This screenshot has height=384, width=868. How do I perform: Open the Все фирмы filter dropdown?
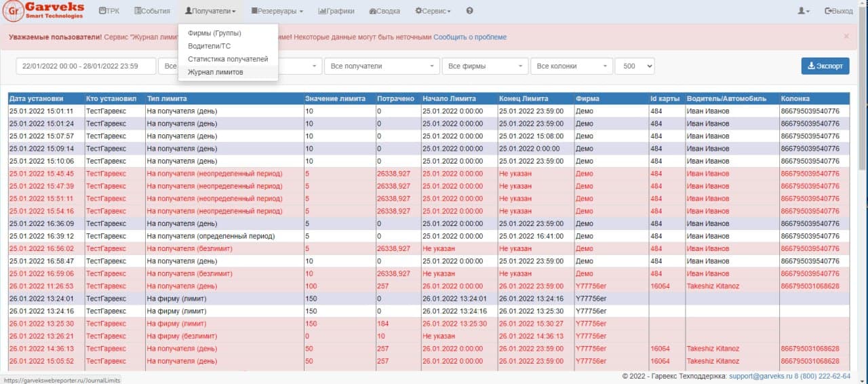tap(484, 66)
